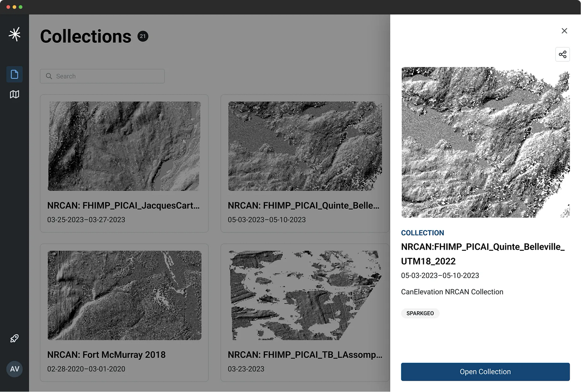The width and height of the screenshot is (581, 392).
Task: Open the map view icon in sidebar
Action: pos(14,94)
